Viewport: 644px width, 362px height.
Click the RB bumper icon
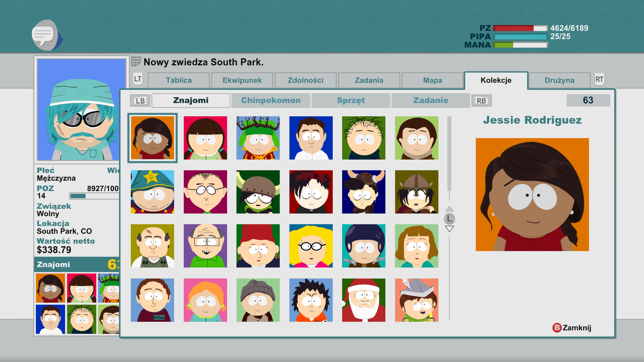(x=481, y=101)
